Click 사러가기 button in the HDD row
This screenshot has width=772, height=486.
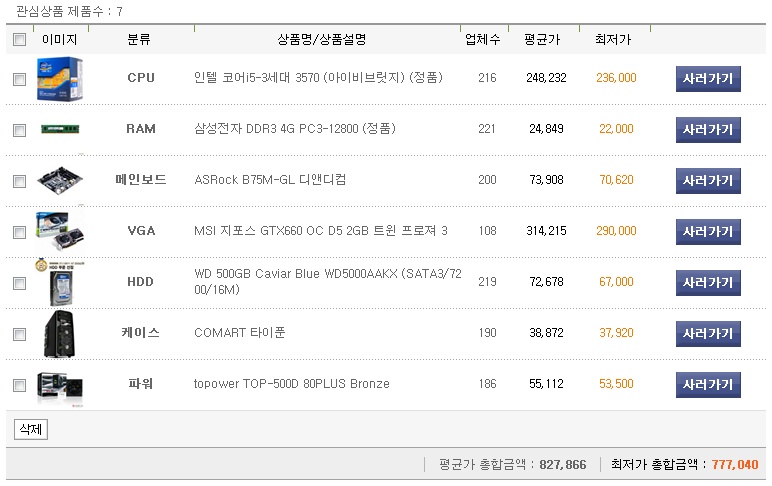pos(708,282)
